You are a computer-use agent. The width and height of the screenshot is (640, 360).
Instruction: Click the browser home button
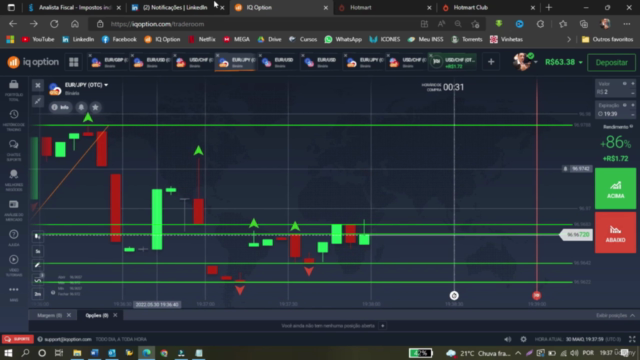75,24
